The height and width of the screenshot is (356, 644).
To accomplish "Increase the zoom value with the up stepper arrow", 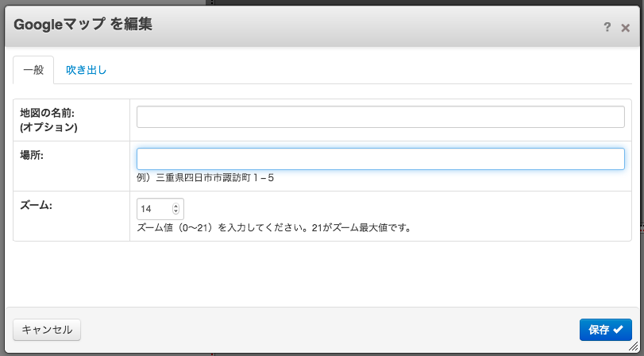I will (175, 207).
